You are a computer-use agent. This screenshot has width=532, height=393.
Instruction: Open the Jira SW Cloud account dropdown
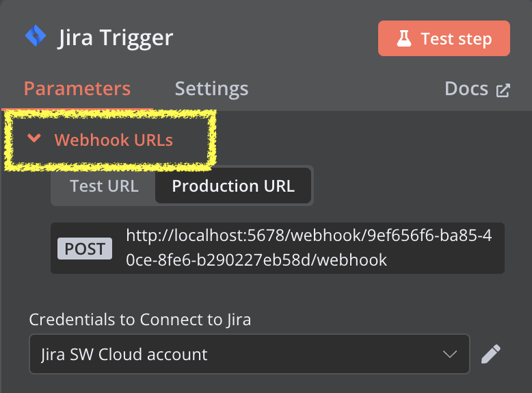coord(250,354)
